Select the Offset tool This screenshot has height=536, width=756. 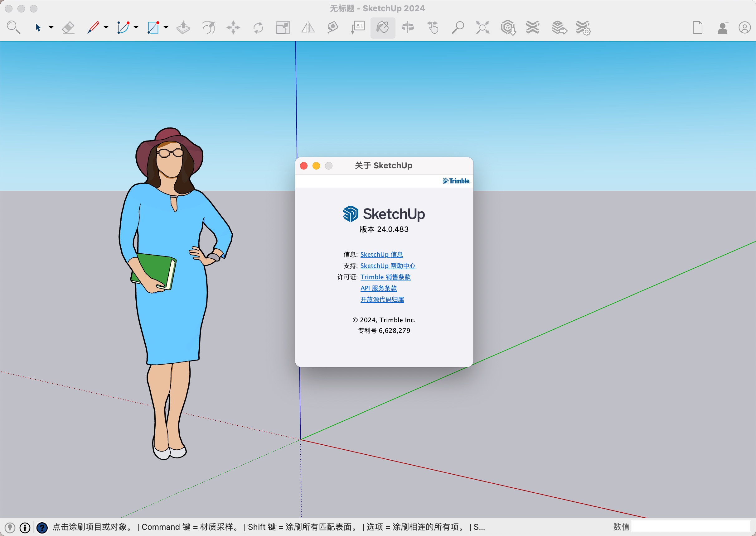208,27
